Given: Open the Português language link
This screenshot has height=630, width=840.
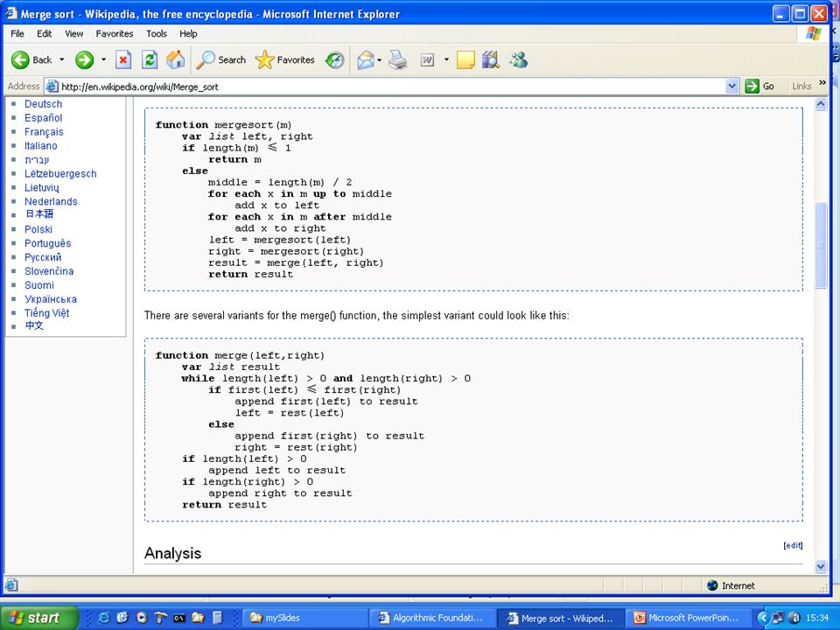Looking at the screenshot, I should pyautogui.click(x=47, y=243).
